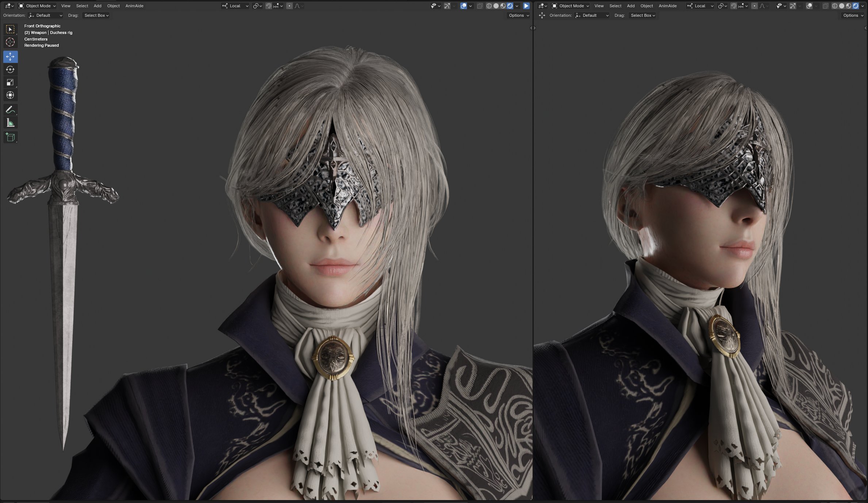Open overlays settings dropdown in left viewport
The width and height of the screenshot is (868, 503).
471,6
